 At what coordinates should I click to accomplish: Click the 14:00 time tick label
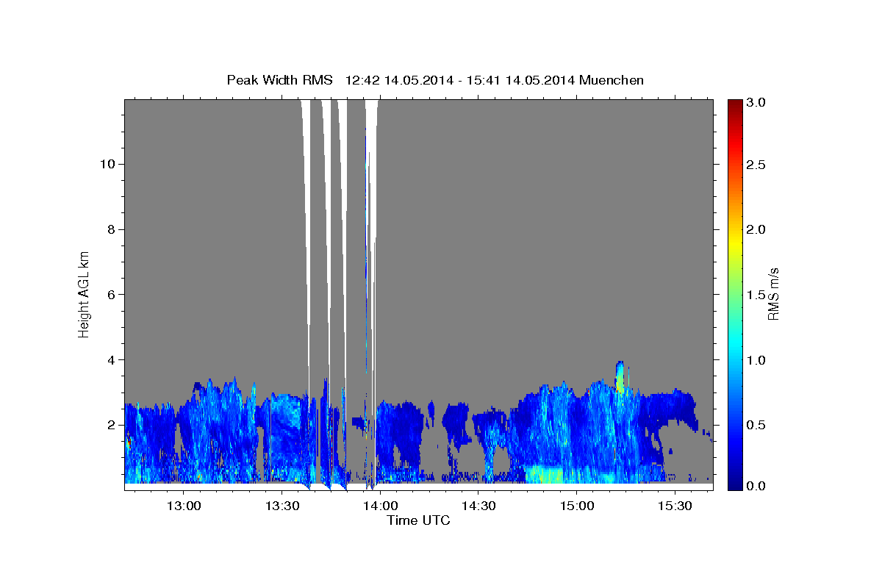point(380,506)
